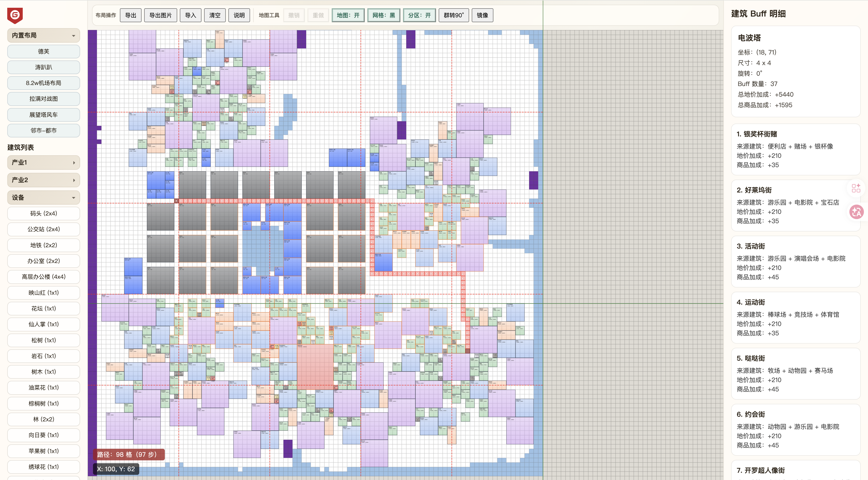Click the large pink building on the map
The height and width of the screenshot is (480, 868).
315,367
